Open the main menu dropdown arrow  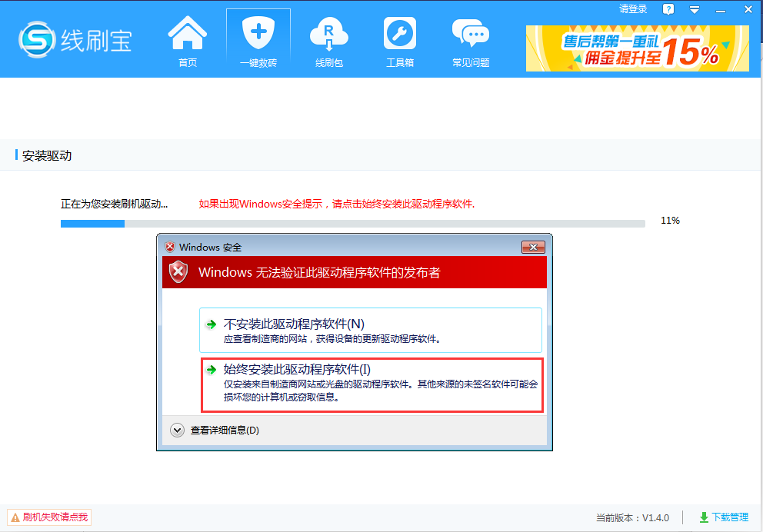click(x=694, y=10)
